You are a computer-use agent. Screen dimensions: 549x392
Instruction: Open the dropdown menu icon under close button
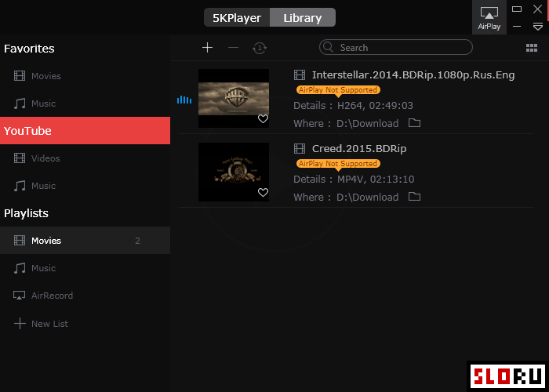(x=538, y=27)
